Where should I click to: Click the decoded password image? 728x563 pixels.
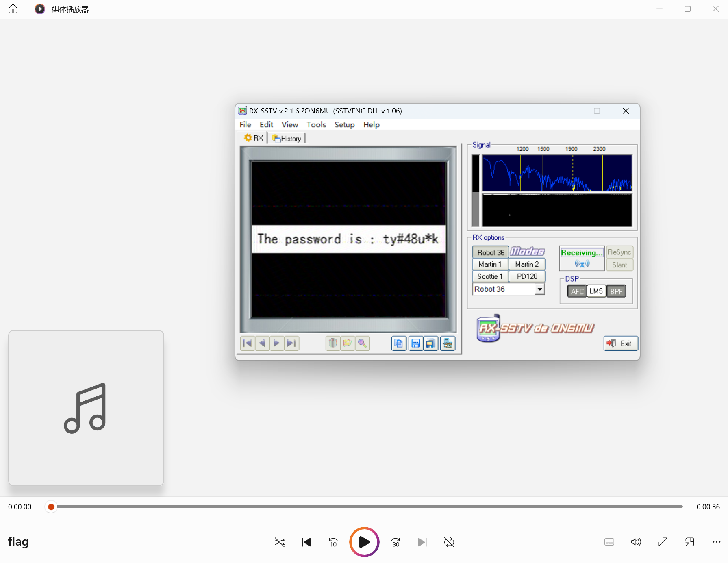pos(349,239)
